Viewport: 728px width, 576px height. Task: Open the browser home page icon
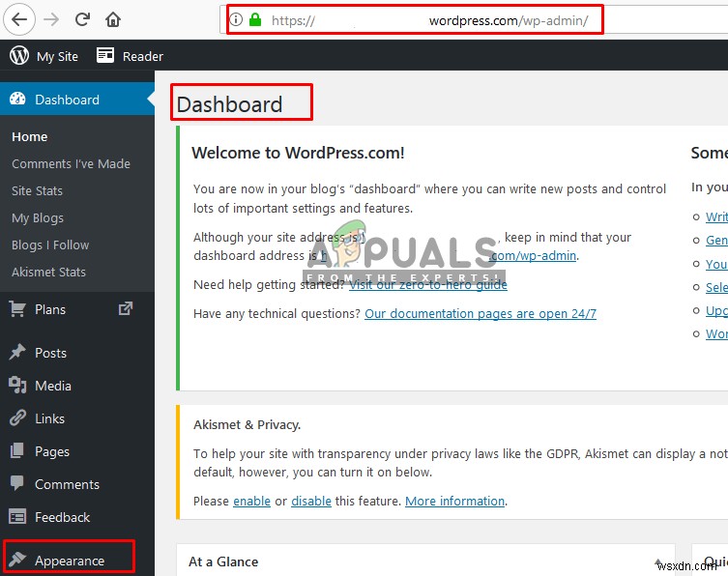113,19
